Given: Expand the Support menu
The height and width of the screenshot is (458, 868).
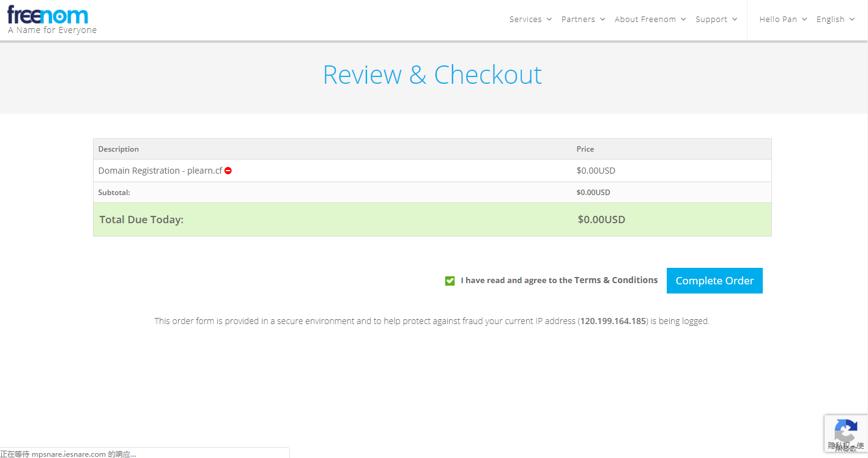Looking at the screenshot, I should click(716, 20).
